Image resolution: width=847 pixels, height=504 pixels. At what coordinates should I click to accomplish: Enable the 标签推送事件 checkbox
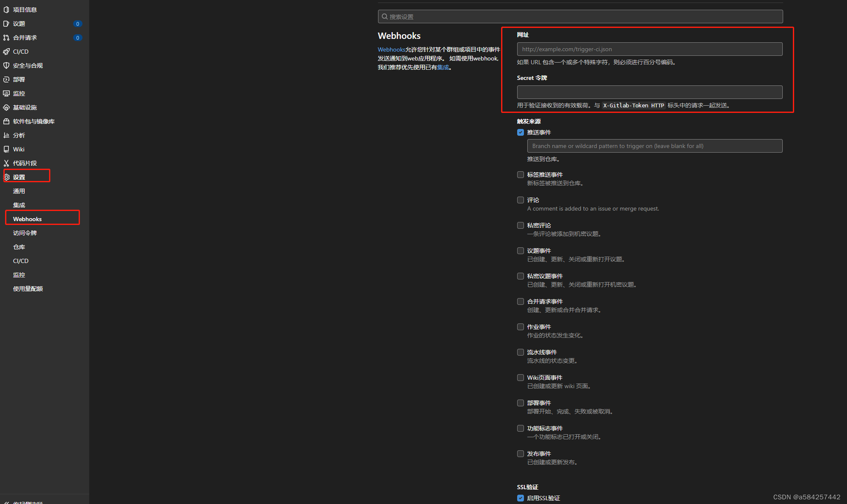pos(521,175)
